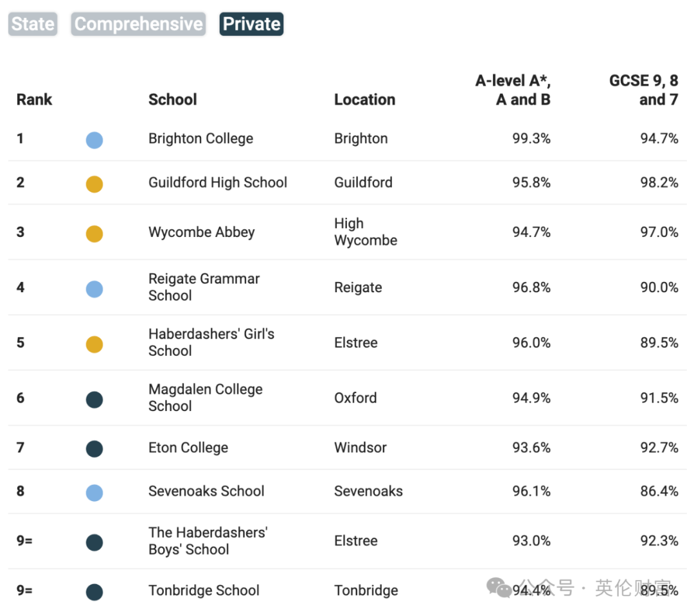Click the yellow dot beside Guildford High School
The height and width of the screenshot is (616, 694).
94,184
